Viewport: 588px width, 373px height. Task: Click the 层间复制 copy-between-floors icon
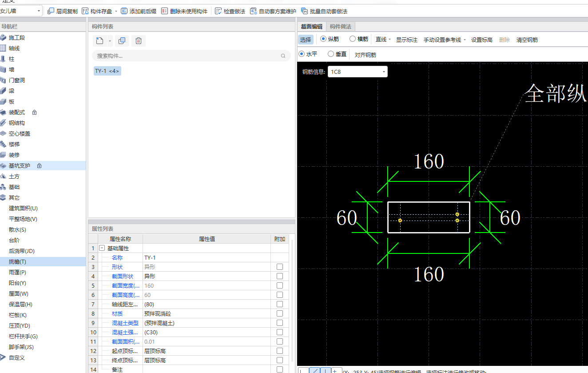coord(51,11)
